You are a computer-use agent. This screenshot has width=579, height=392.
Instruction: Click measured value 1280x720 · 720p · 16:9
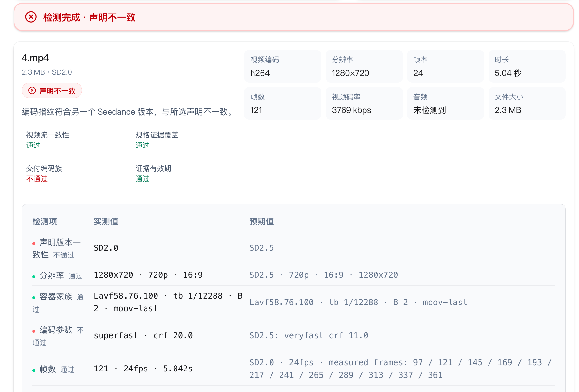(148, 275)
